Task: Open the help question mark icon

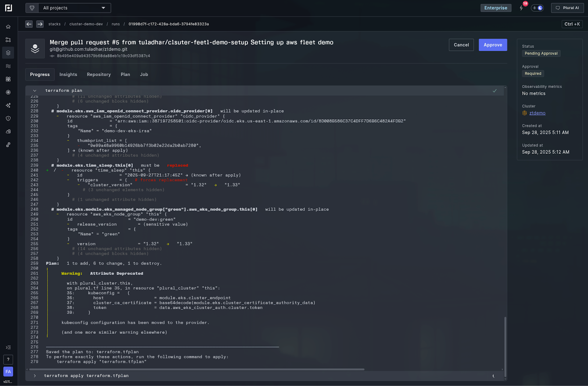Action: pos(8,360)
